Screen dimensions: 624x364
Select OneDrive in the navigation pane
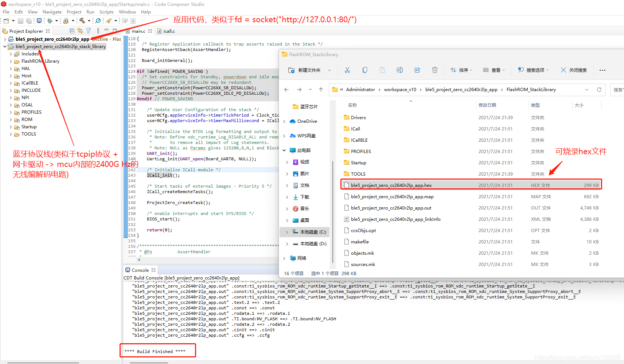tap(307, 121)
